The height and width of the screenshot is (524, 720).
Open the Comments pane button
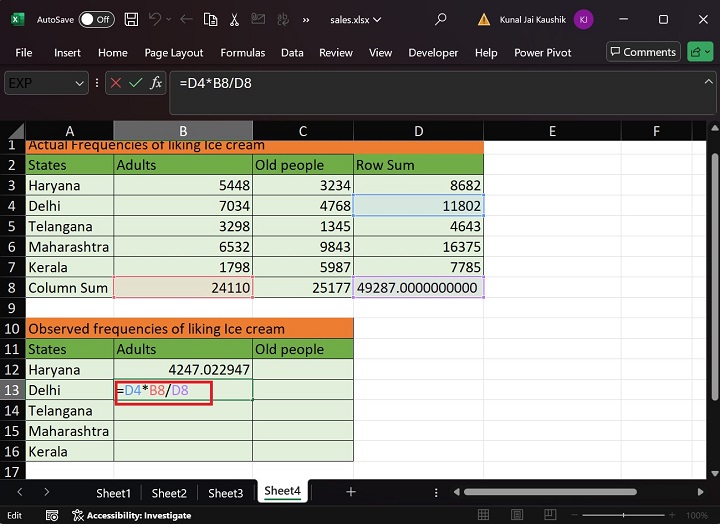642,52
